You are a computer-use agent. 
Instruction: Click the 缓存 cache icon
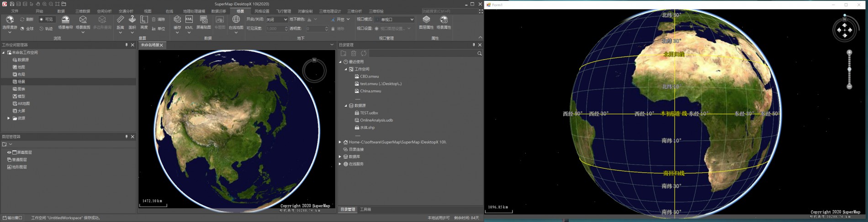coord(177,20)
